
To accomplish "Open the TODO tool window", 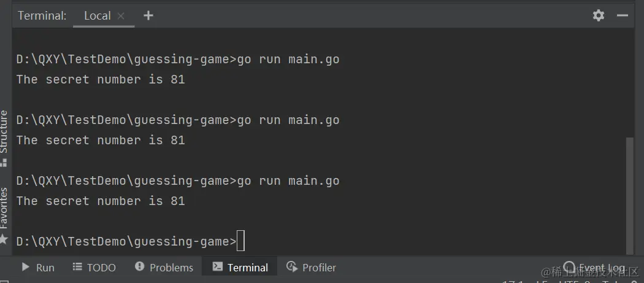I will pos(94,267).
